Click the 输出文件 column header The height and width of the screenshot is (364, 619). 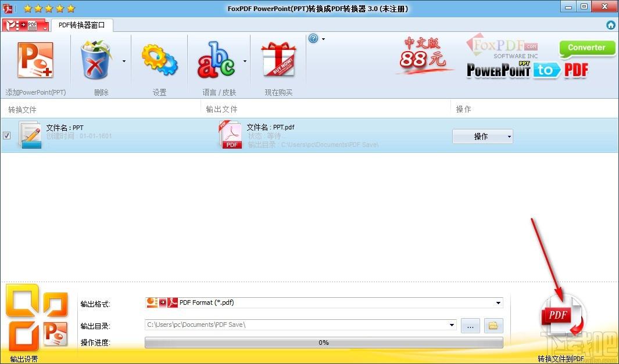(x=221, y=109)
